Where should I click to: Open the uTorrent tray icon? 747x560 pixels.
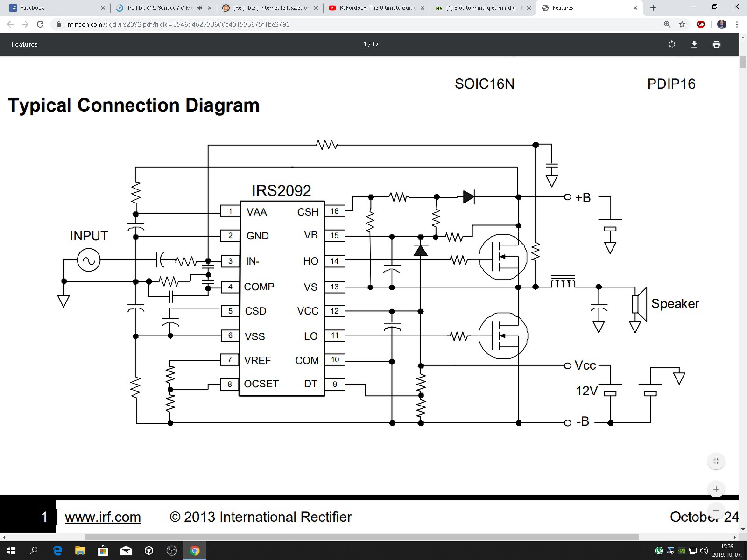659,551
